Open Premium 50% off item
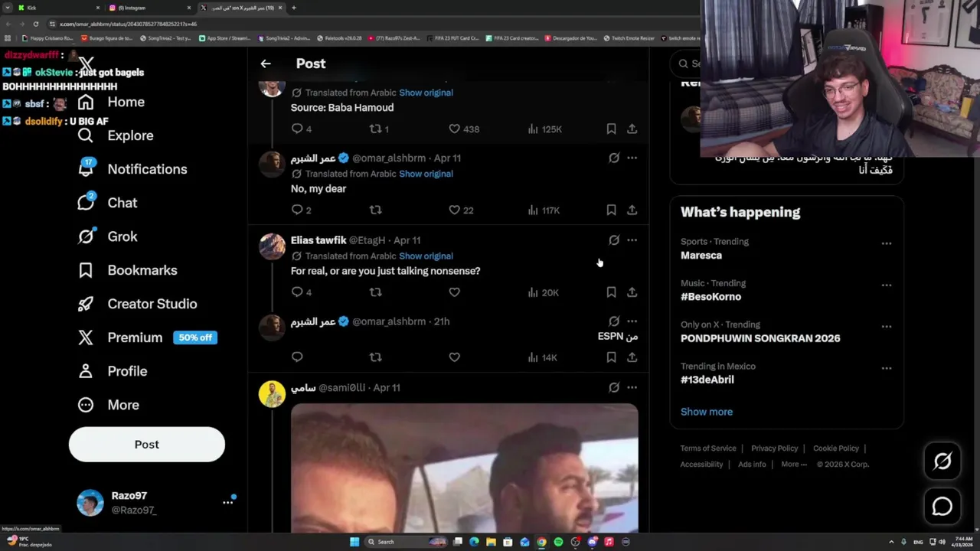The image size is (980, 551). (x=148, y=337)
